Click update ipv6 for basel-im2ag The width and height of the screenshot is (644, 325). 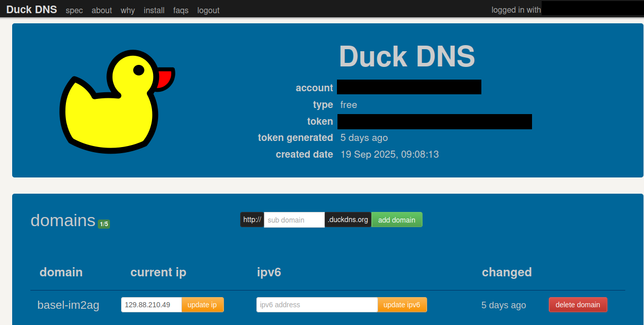click(402, 305)
